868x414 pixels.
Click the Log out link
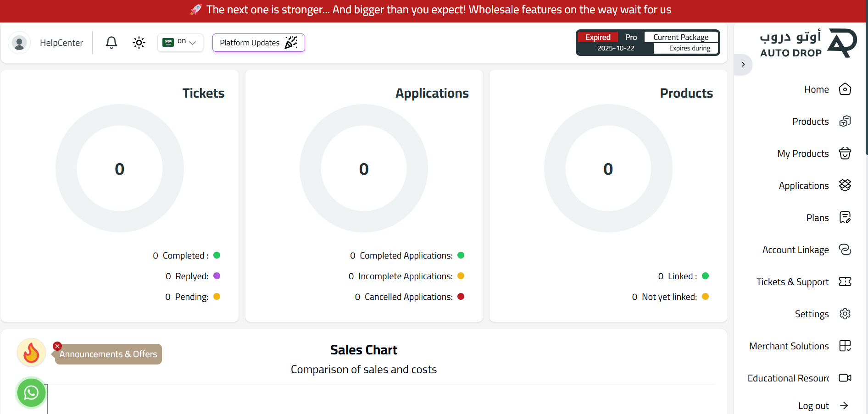[x=813, y=406]
